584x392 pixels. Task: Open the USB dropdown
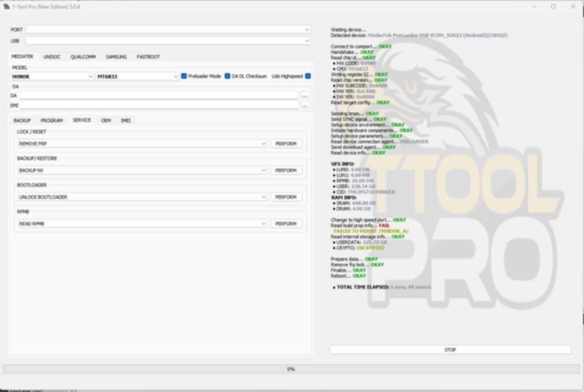click(168, 41)
